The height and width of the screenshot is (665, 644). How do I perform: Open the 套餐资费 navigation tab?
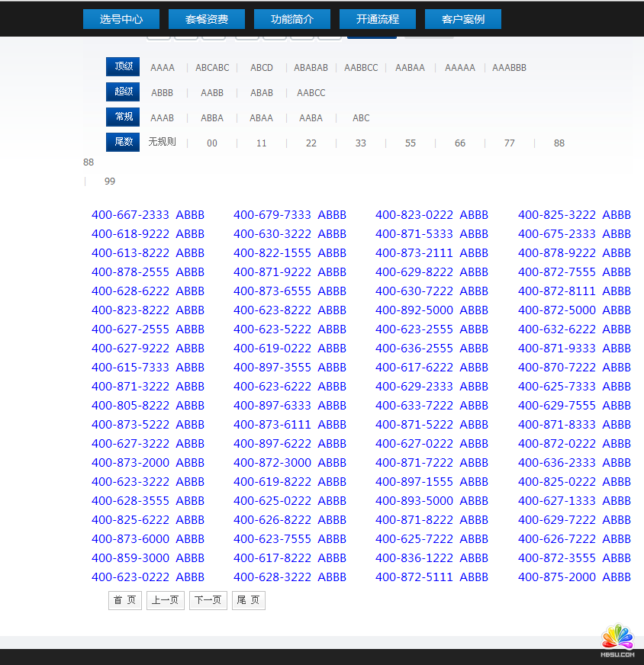[207, 19]
